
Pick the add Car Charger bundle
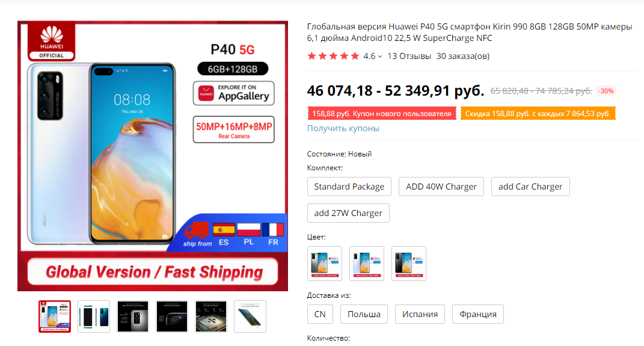click(x=530, y=187)
